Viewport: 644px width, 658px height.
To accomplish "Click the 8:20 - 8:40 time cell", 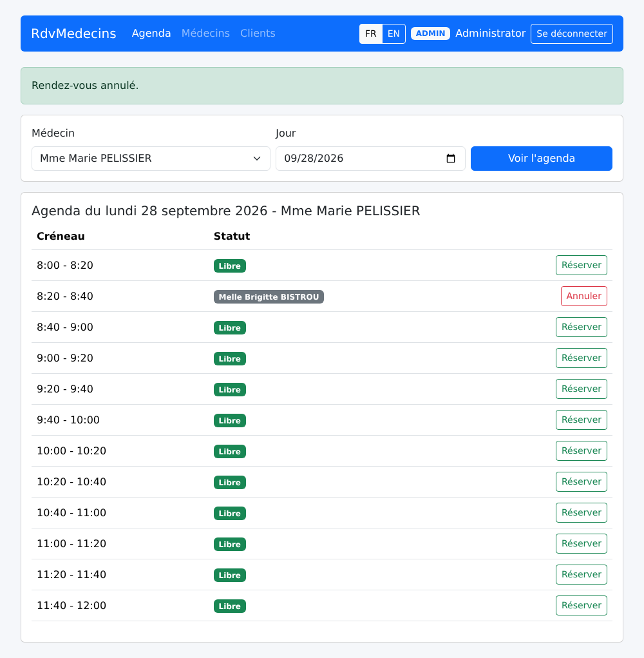I will coord(65,296).
